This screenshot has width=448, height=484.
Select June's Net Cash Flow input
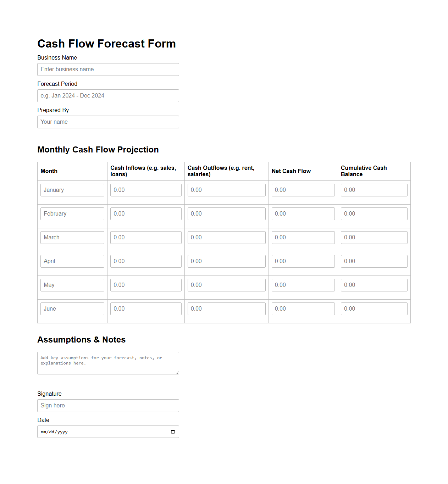[303, 308]
